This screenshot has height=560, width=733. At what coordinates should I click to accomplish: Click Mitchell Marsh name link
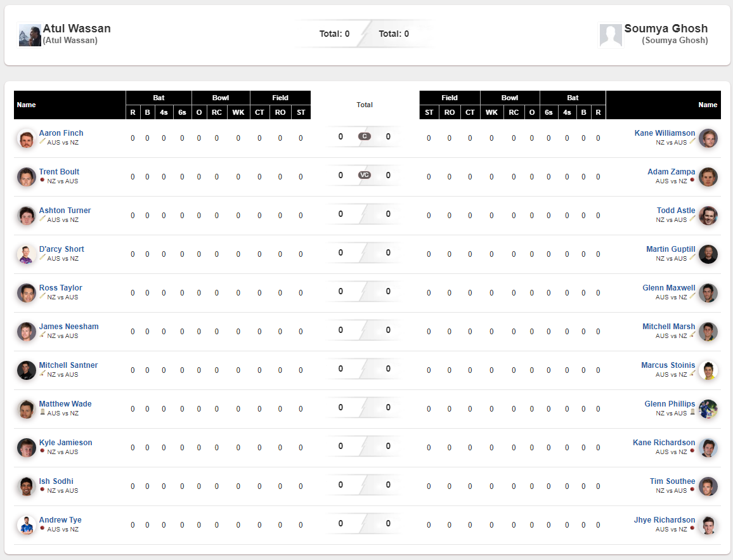[668, 327]
